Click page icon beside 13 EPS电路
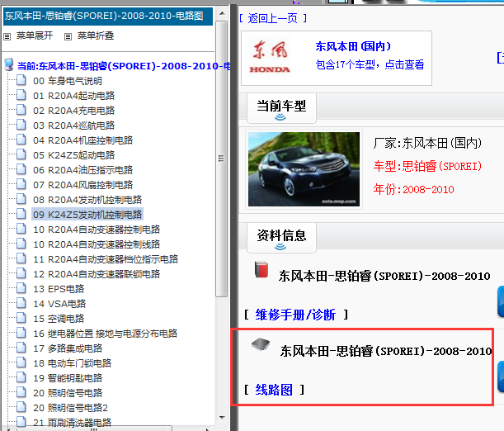This screenshot has height=431, width=504. tap(21, 288)
